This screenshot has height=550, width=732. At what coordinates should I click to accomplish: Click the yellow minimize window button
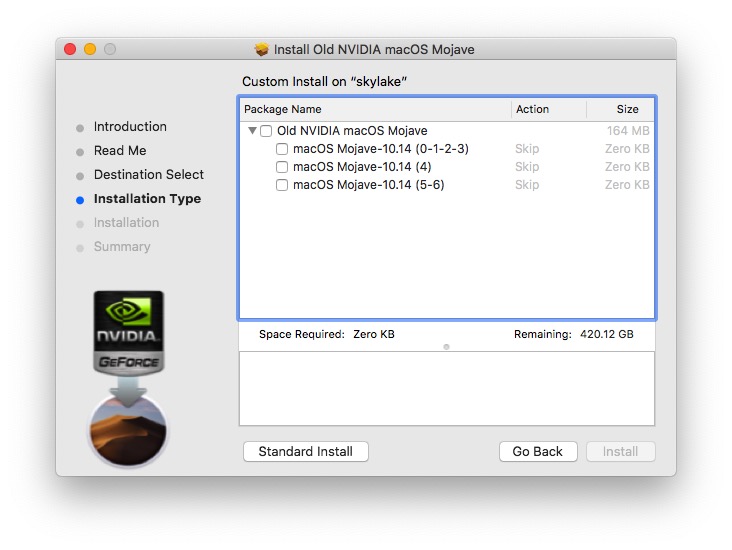90,49
